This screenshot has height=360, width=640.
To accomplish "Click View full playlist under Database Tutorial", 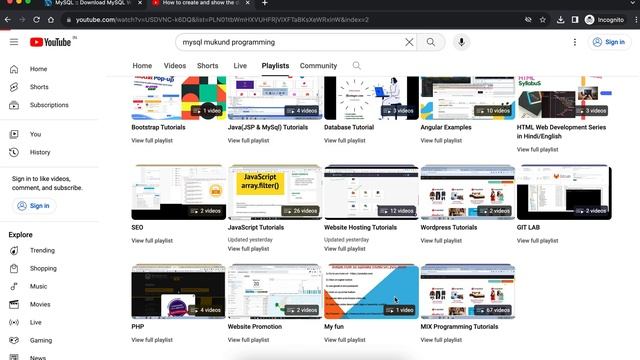I will (x=344, y=140).
